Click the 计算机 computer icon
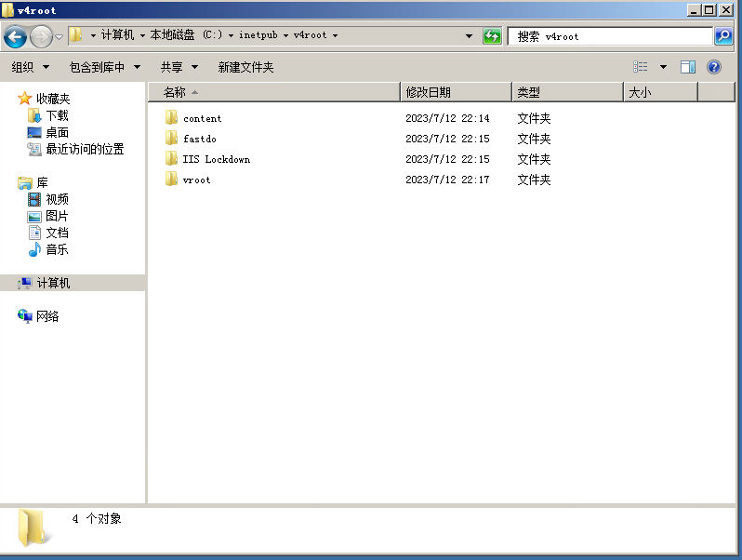 pos(24,283)
